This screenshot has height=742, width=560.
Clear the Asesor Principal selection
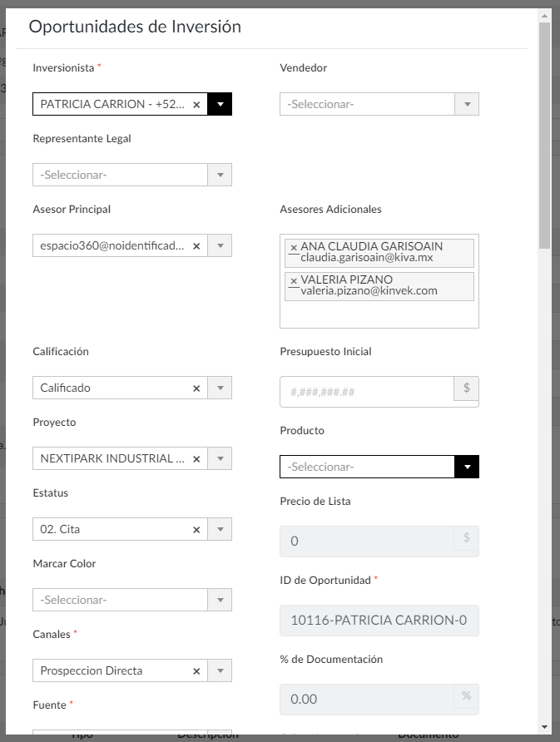pyautogui.click(x=196, y=246)
